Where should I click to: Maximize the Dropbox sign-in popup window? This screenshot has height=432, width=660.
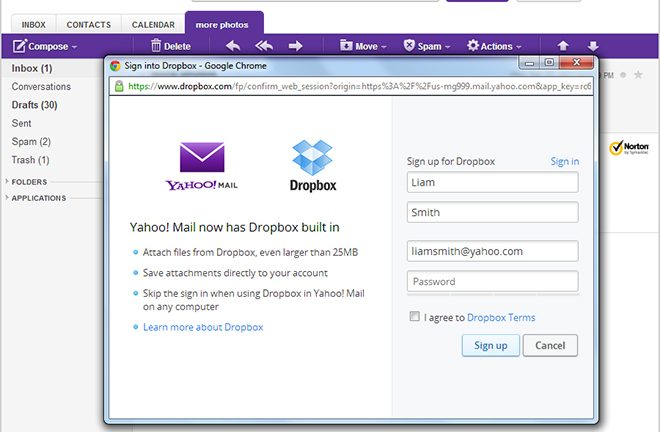549,62
